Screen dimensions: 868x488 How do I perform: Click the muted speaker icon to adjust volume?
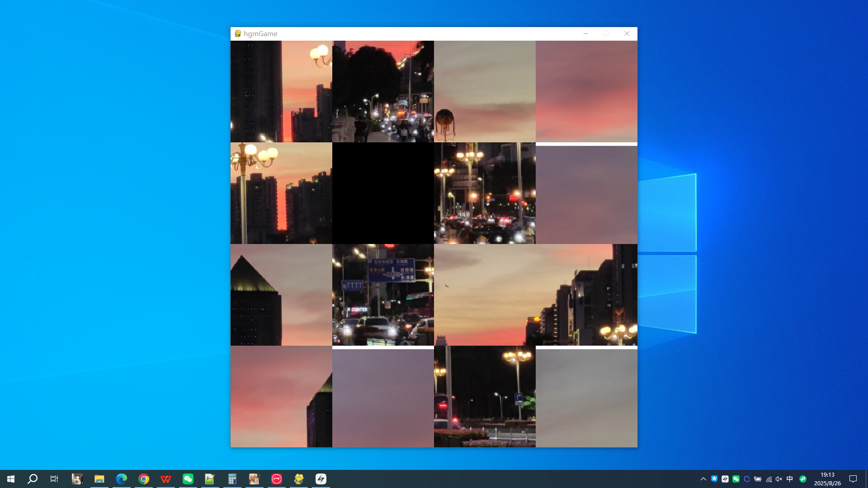tap(779, 479)
